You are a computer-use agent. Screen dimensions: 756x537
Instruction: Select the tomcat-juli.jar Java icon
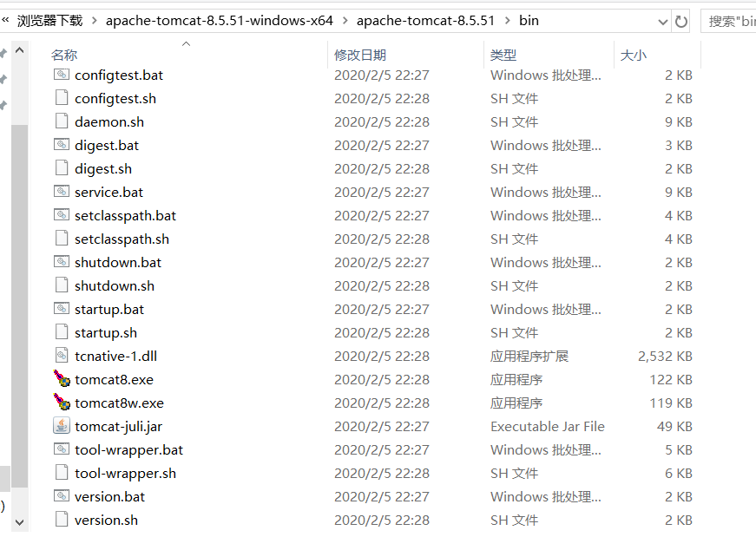pyautogui.click(x=62, y=426)
